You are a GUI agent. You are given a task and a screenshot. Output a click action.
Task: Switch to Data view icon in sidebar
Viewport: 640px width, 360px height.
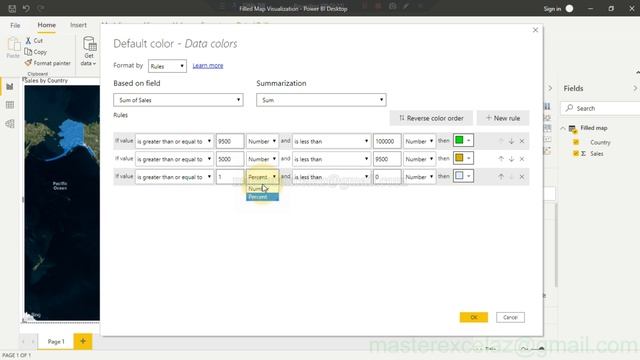pos(10,105)
